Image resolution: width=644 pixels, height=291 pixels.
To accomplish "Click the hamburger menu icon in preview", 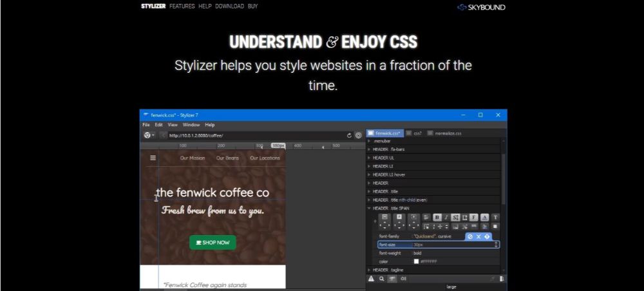I will coord(153,158).
